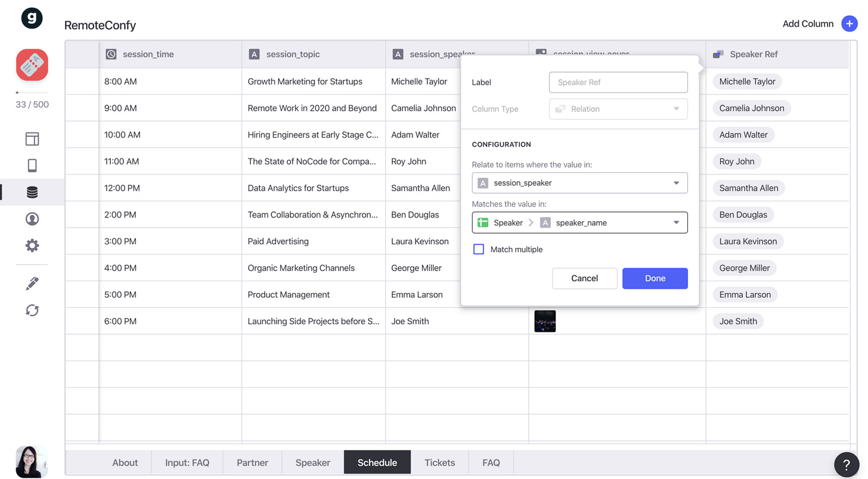Click the George Miller relation chip
The image size is (868, 479).
click(x=745, y=268)
